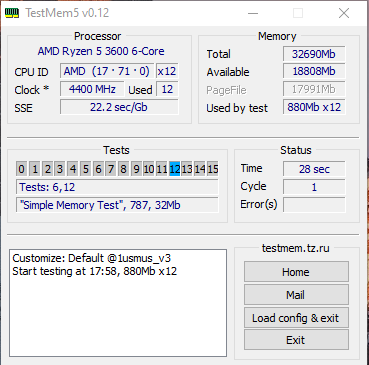The image size is (369, 365).
Task: Click the Mail button
Action: click(296, 295)
